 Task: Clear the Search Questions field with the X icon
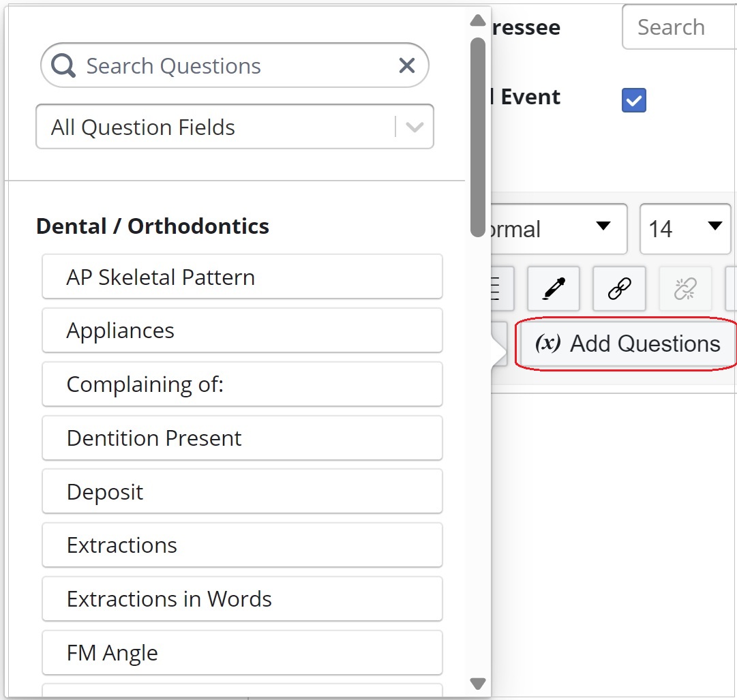(x=406, y=65)
